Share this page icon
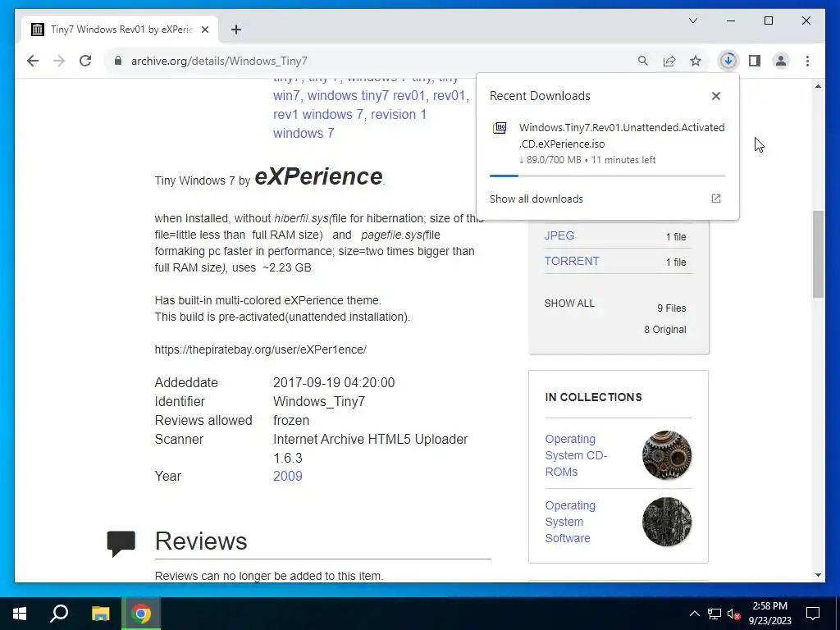Viewport: 840px width, 630px height. (669, 61)
